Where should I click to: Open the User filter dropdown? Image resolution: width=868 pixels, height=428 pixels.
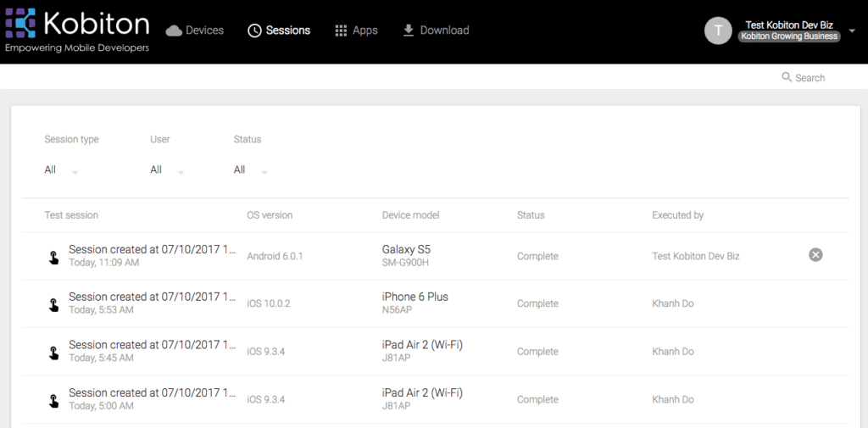point(167,170)
